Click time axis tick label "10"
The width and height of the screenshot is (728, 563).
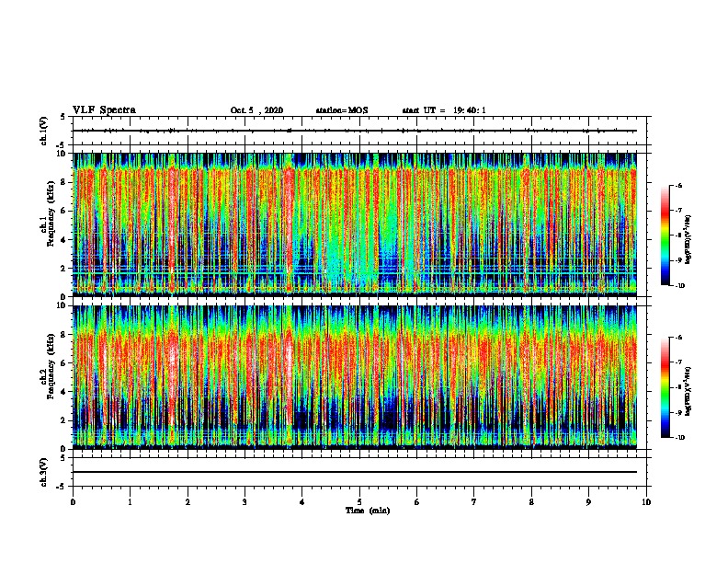646,502
